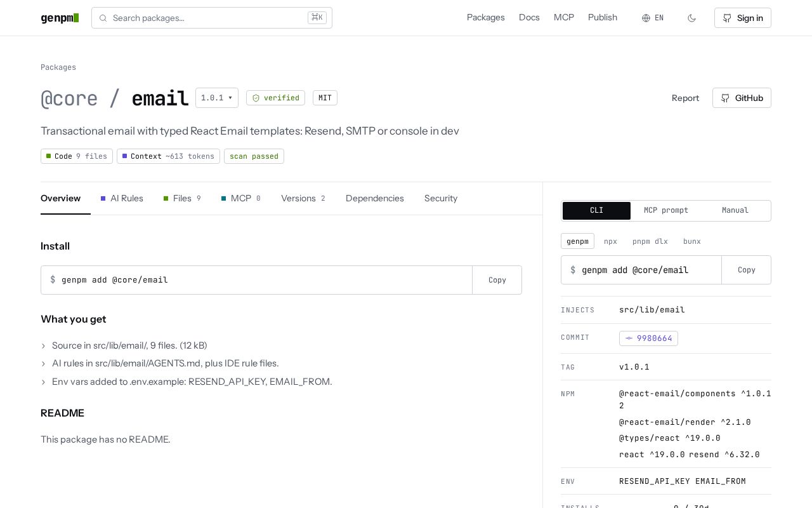Click the scan passed badge
Viewport: 812px width, 508px height.
point(254,156)
